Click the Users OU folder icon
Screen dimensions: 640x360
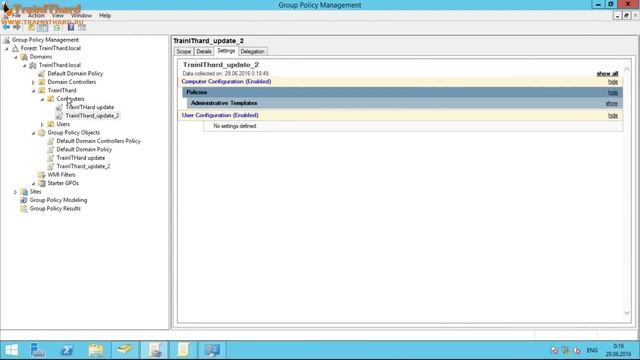[x=51, y=124]
